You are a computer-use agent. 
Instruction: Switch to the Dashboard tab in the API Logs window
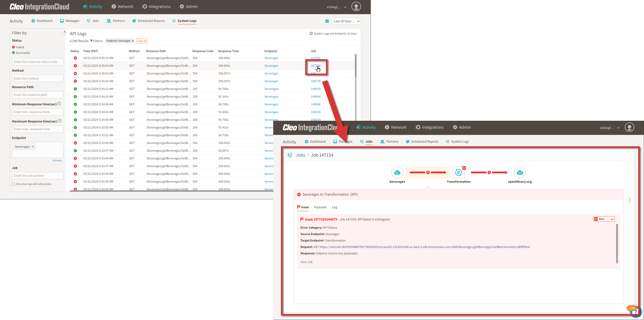coord(42,21)
